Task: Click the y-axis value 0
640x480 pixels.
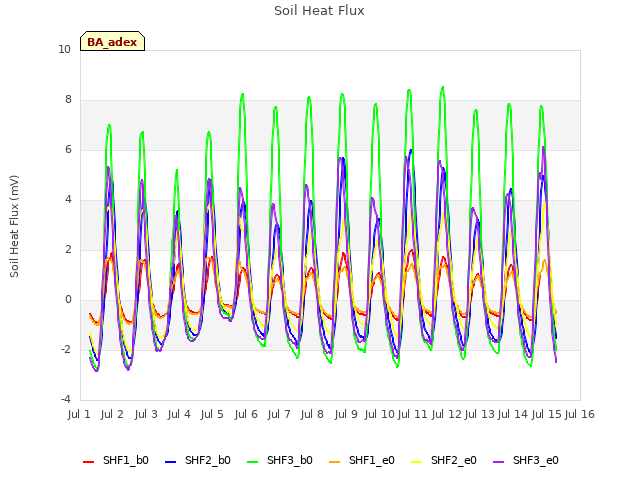Action: (x=68, y=300)
